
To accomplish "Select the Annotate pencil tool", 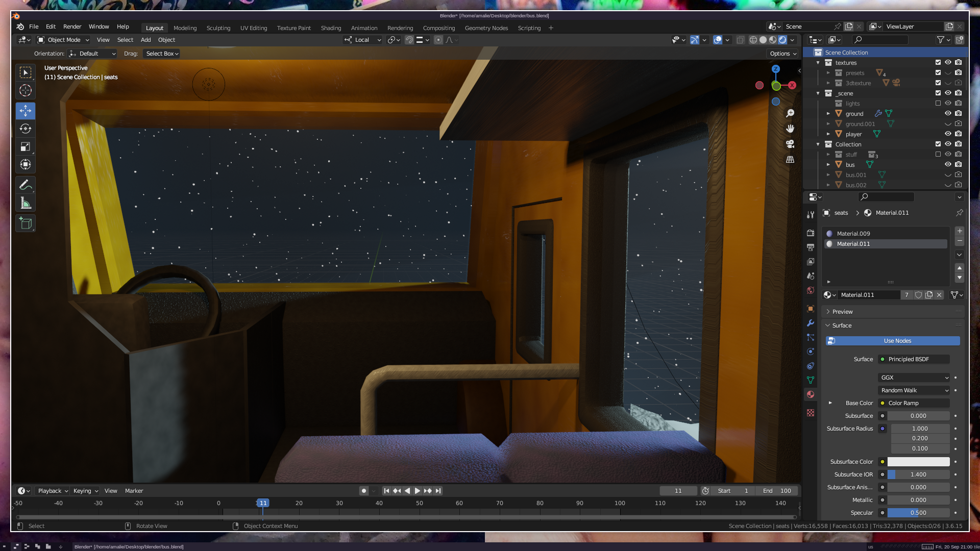I will [26, 185].
